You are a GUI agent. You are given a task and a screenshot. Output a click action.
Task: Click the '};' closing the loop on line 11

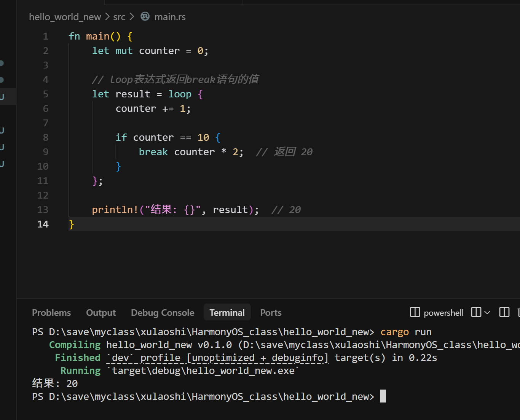point(97,181)
